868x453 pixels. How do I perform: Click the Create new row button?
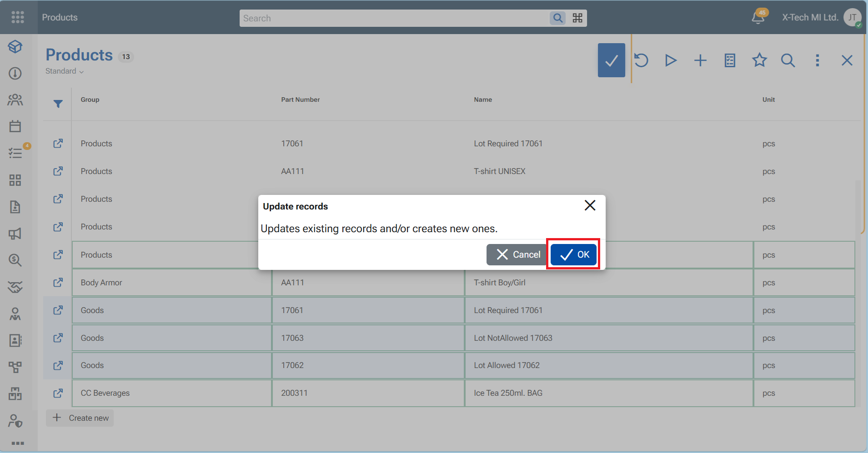[x=80, y=418]
